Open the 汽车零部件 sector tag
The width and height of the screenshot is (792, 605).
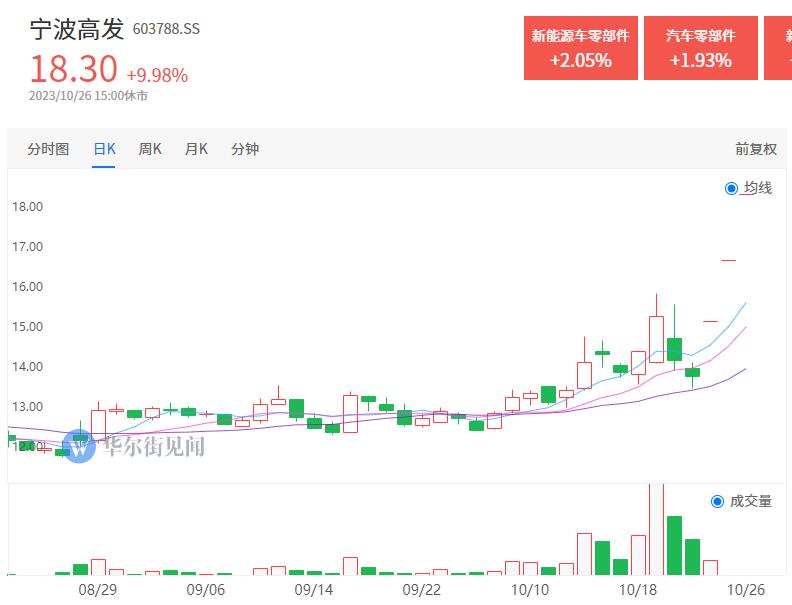coord(700,48)
